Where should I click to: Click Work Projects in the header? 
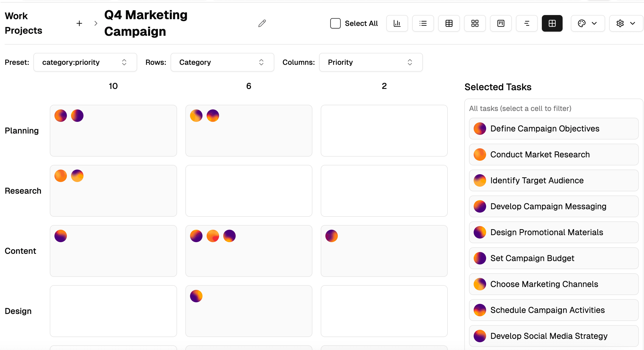click(23, 23)
